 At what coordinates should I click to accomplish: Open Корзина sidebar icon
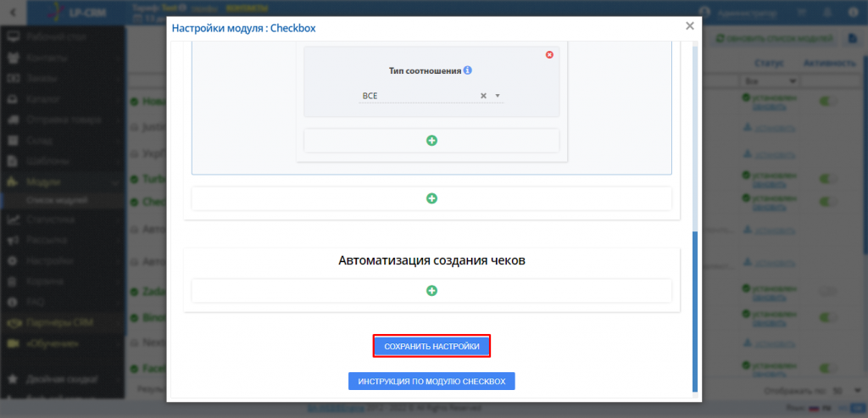point(14,281)
